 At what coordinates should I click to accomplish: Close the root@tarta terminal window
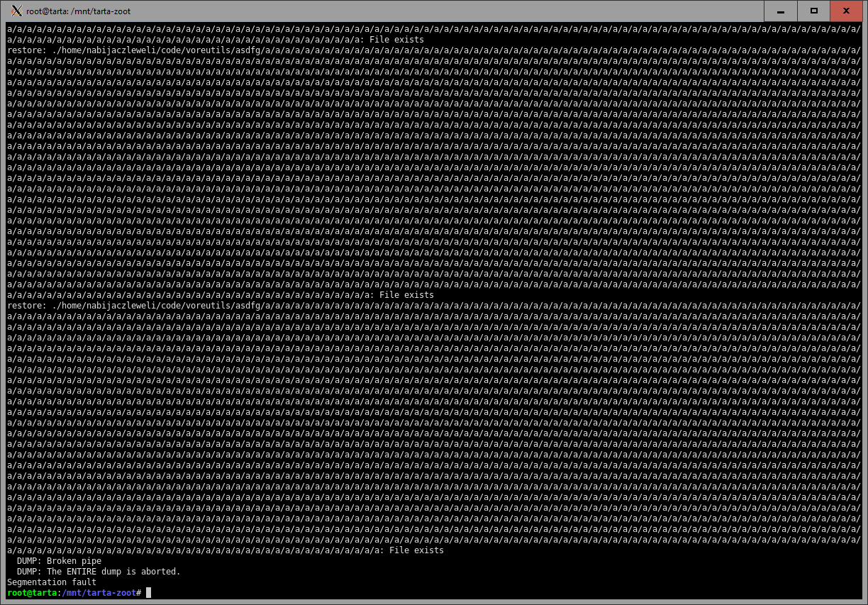point(847,11)
